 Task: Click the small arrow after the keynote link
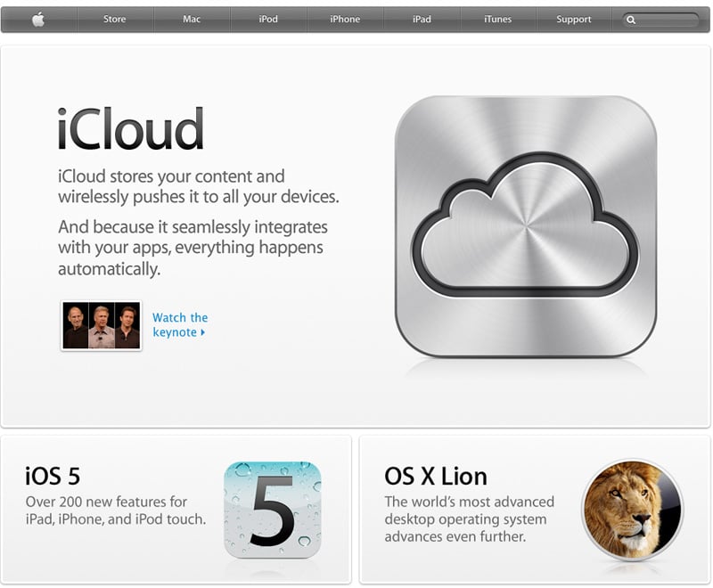(x=203, y=332)
